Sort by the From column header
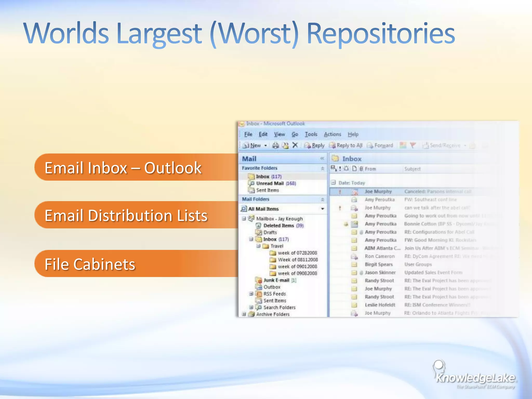The width and height of the screenshot is (532, 399). pyautogui.click(x=370, y=169)
